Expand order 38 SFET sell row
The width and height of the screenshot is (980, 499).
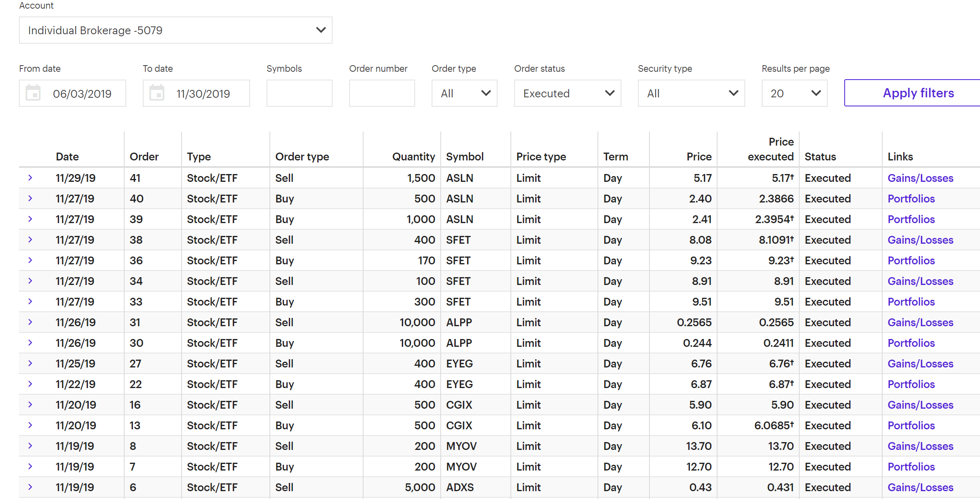click(x=30, y=240)
